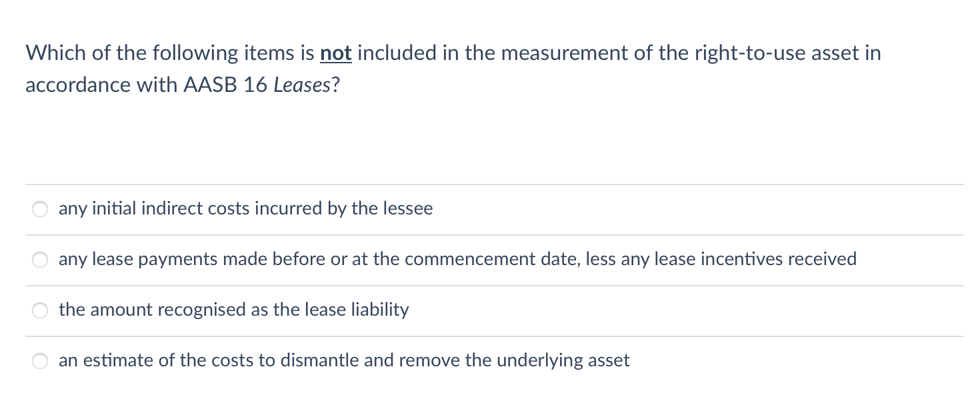Click the word 'measurement' in the question

pyautogui.click(x=564, y=53)
